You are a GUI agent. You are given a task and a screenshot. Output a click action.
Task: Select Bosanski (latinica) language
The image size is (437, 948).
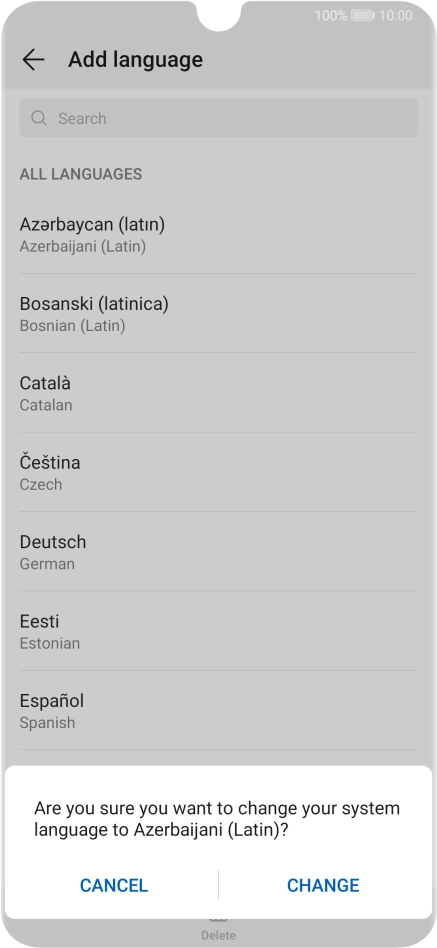(x=218, y=313)
